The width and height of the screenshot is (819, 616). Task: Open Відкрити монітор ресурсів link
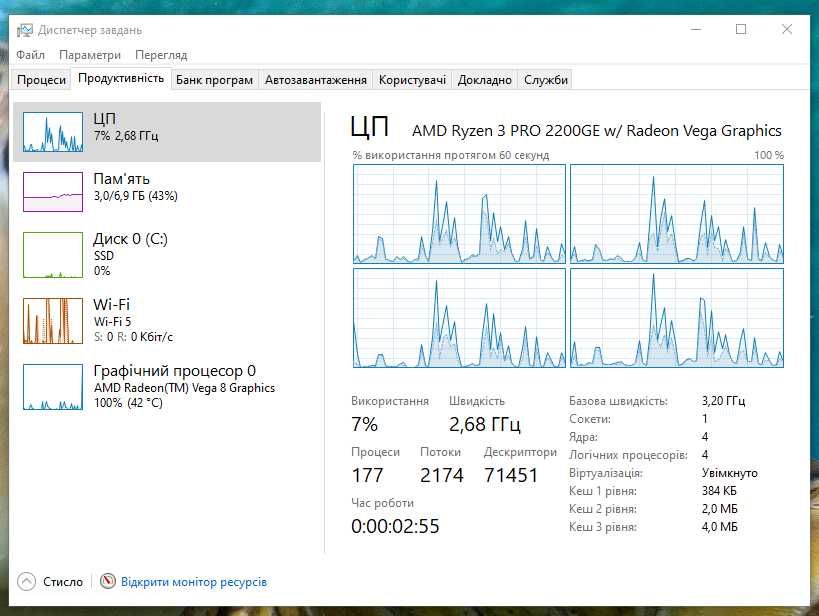click(x=194, y=582)
